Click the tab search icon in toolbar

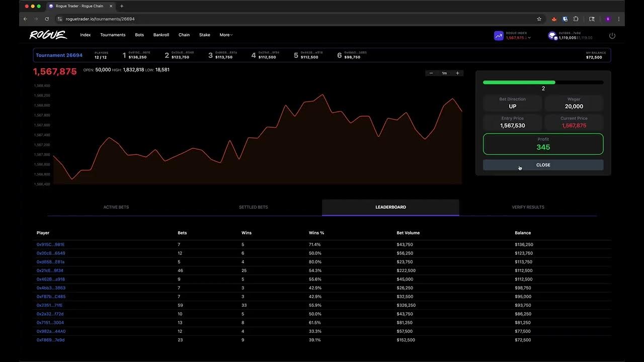tap(592, 19)
